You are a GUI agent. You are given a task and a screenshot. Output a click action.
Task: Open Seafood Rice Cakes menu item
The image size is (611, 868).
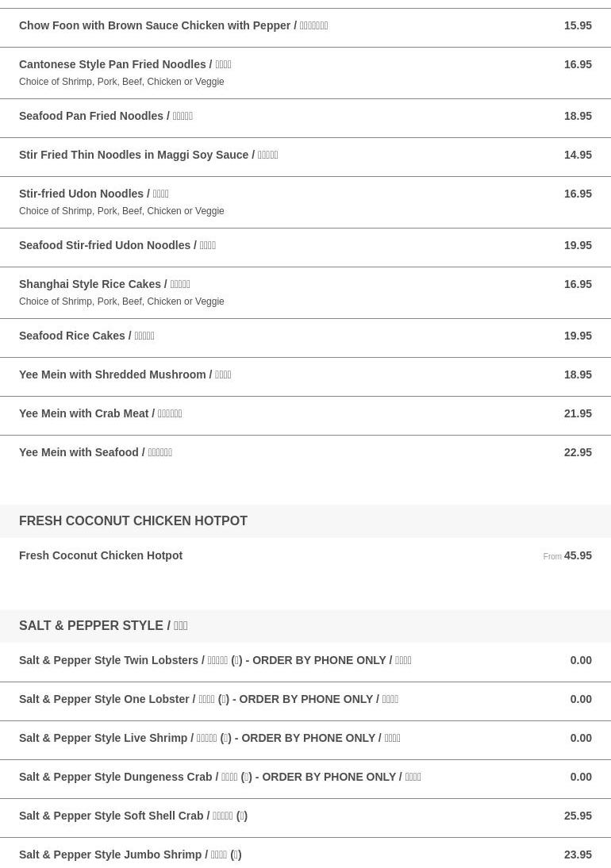coord(305,338)
